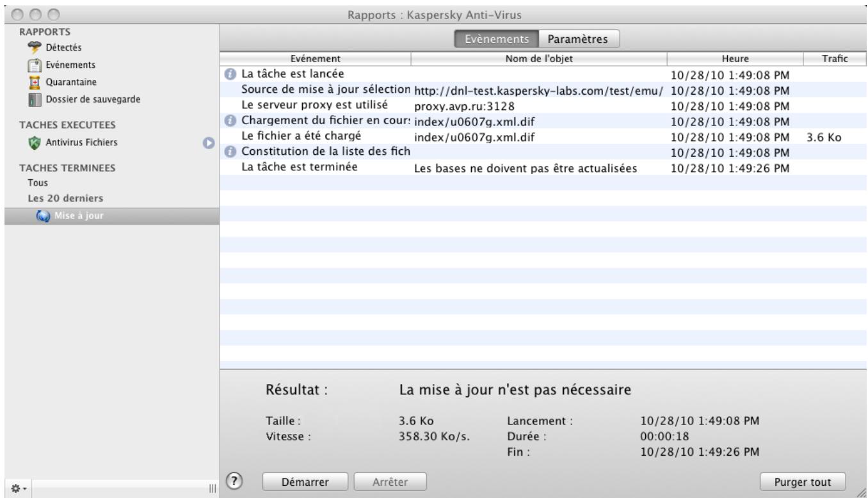Switch to the Paramètres tab

click(579, 38)
